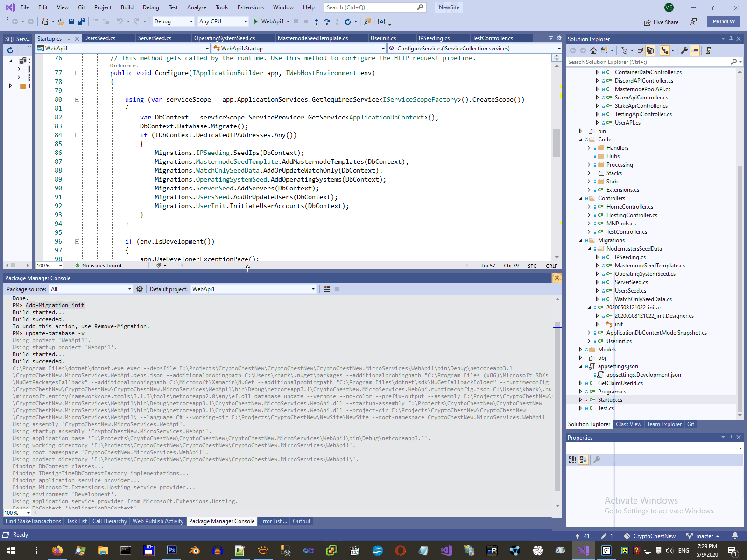Click Pending Changes Filter clock icon
The height and width of the screenshot is (560, 747).
[x=625, y=50]
